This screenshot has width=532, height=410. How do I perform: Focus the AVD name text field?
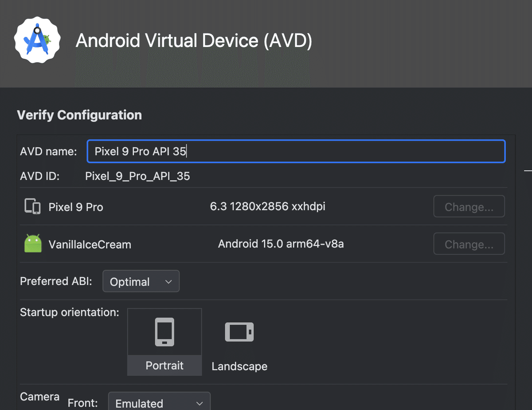pos(296,152)
